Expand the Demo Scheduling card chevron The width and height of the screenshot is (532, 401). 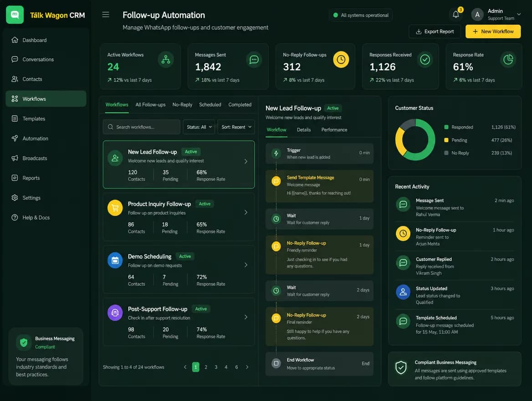(246, 265)
